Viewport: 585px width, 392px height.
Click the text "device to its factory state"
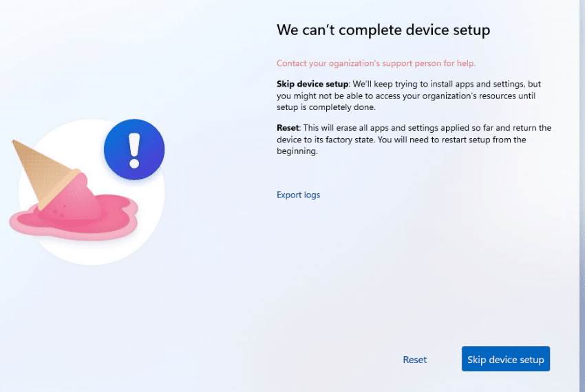click(x=326, y=140)
